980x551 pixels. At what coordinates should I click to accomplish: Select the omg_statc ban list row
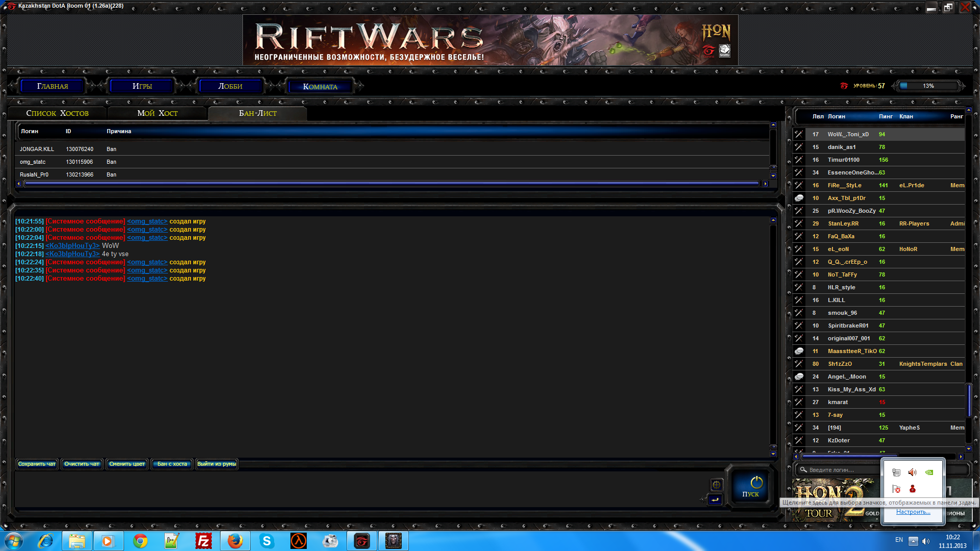(x=393, y=162)
